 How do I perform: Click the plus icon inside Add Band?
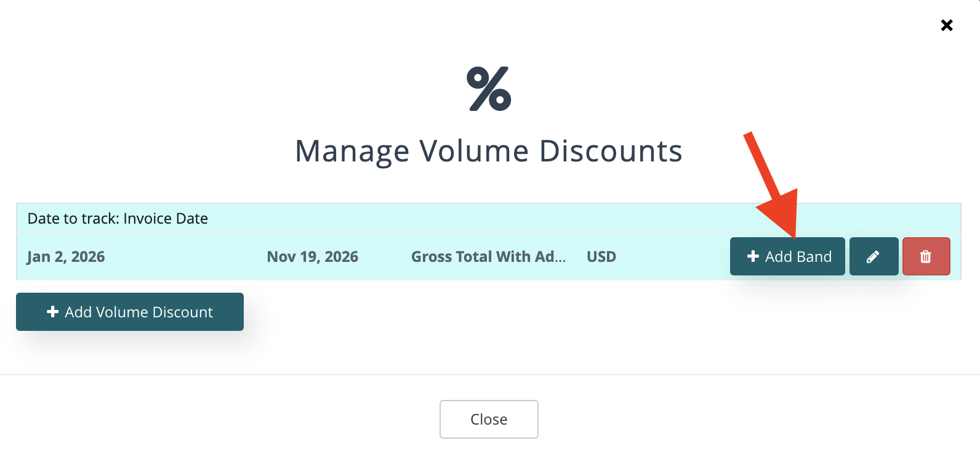pyautogui.click(x=752, y=256)
